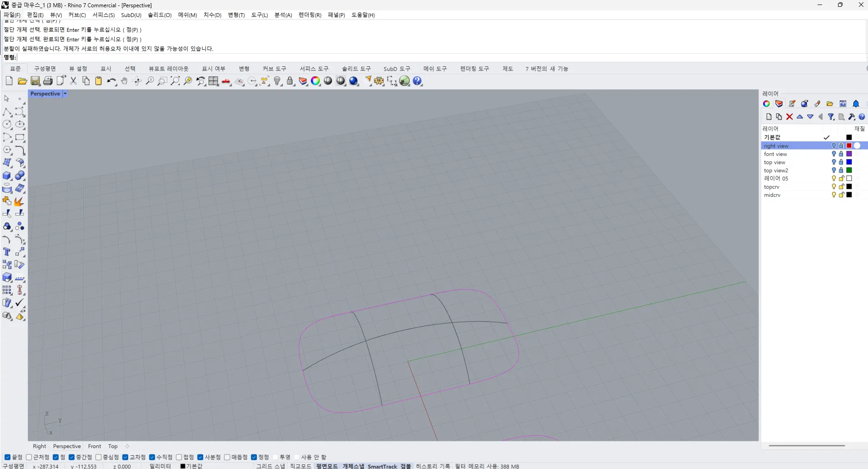The image size is (868, 469).
Task: Click the 검볼 status bar button
Action: tap(405, 466)
